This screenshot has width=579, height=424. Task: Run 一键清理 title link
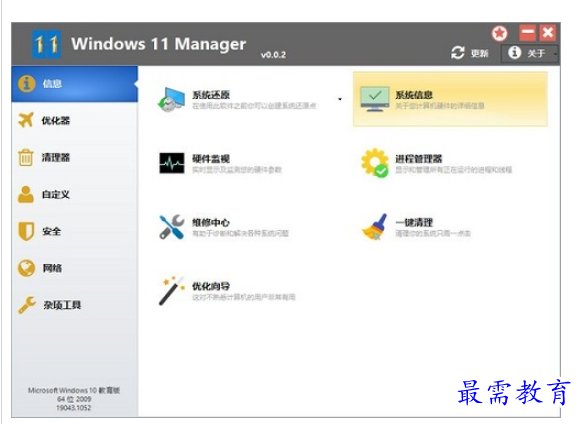414,222
